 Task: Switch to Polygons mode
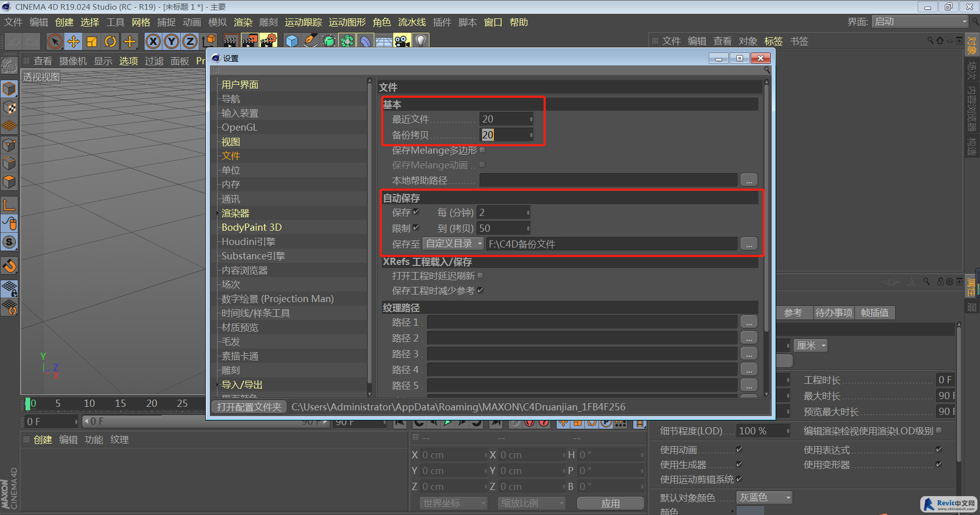[x=9, y=182]
